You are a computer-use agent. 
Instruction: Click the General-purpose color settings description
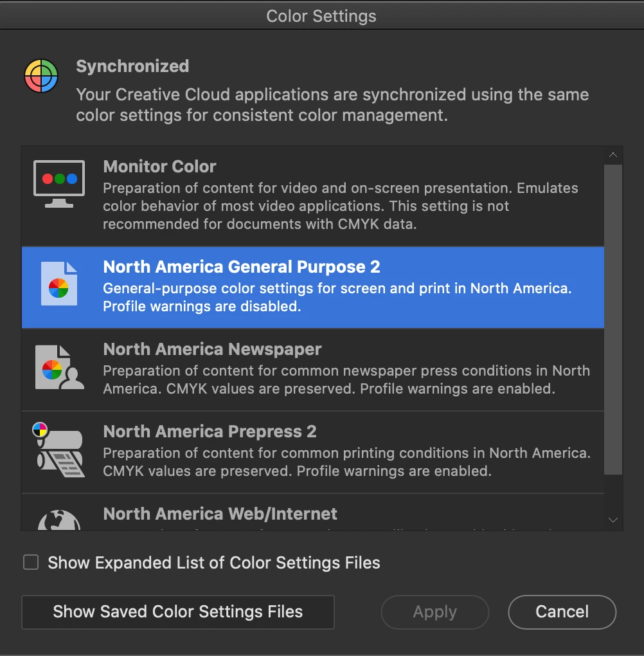point(337,298)
